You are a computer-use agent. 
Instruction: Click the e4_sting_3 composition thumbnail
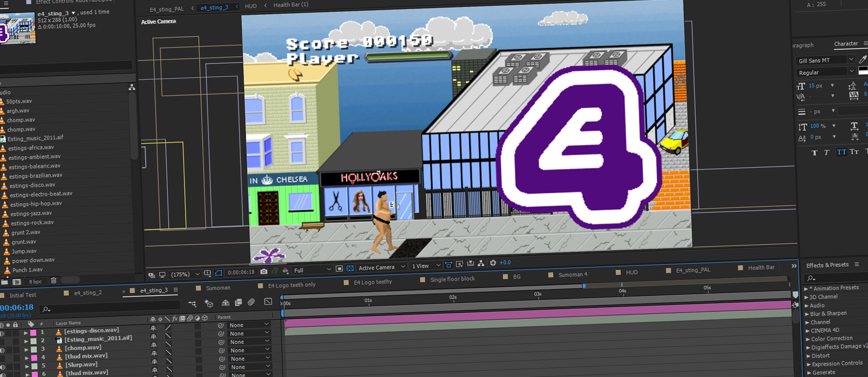click(x=17, y=29)
